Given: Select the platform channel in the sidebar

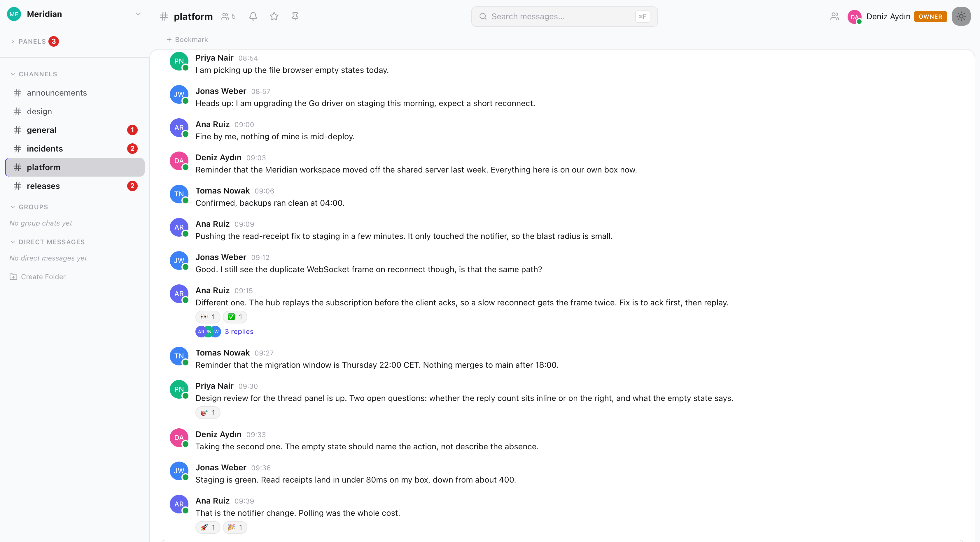Looking at the screenshot, I should (75, 167).
